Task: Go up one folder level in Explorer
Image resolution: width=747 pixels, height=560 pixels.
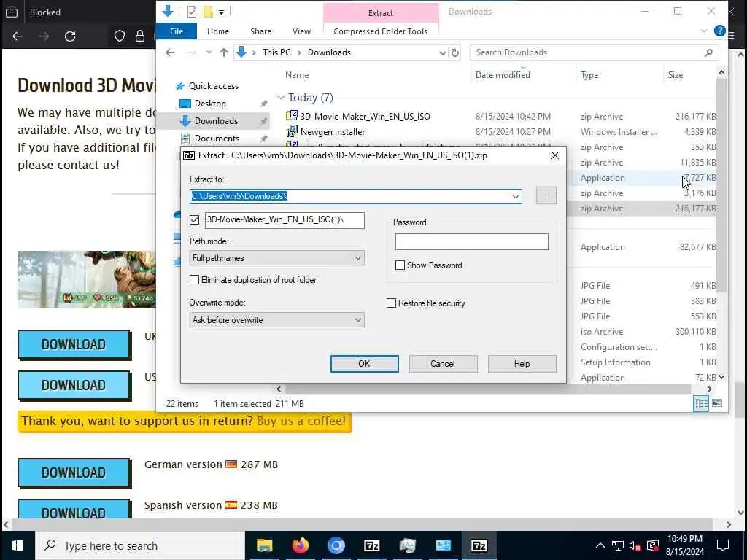Action: point(223,52)
